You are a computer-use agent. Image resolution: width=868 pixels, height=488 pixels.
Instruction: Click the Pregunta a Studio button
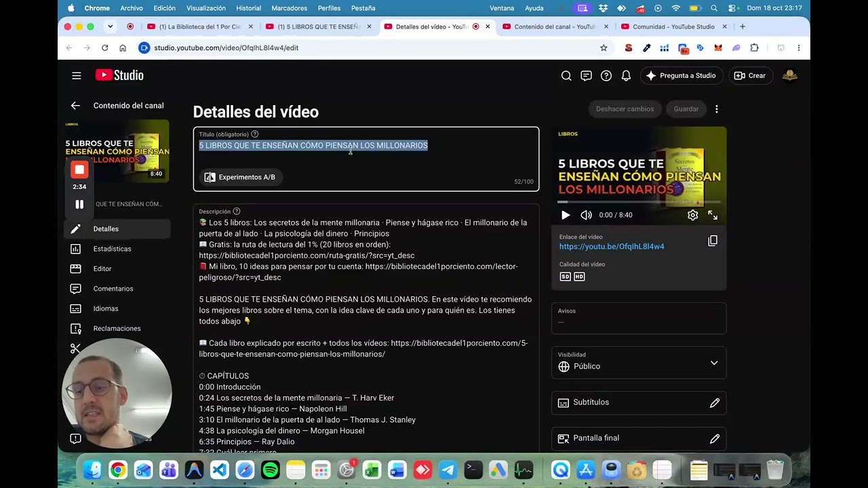[681, 76]
